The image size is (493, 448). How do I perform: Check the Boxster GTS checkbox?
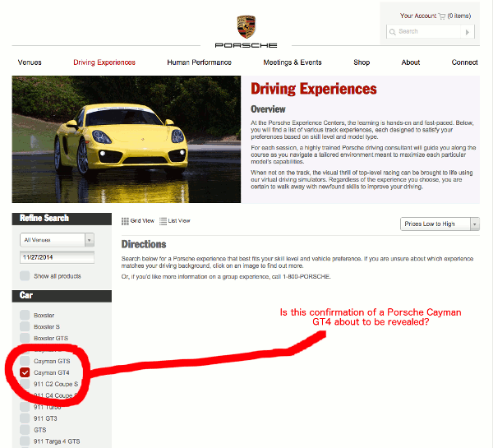point(25,338)
